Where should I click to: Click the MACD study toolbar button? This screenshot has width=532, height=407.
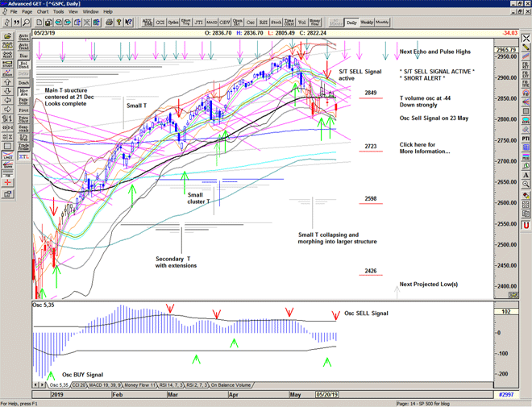click(212, 23)
